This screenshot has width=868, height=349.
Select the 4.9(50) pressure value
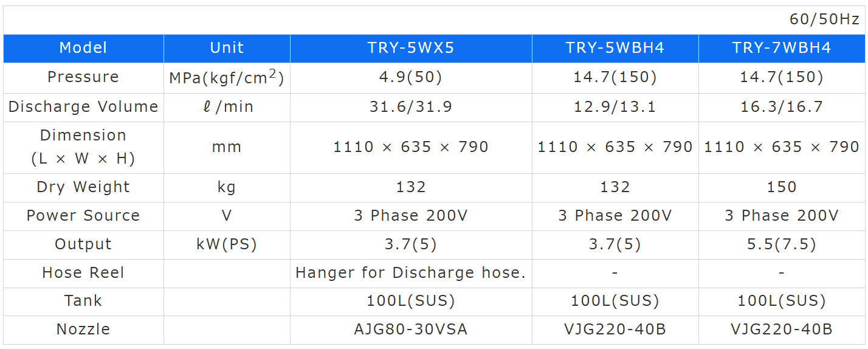411,77
